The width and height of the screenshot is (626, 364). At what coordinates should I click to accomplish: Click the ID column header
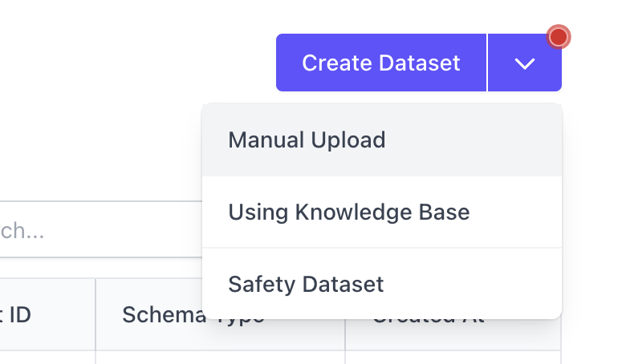click(47, 314)
